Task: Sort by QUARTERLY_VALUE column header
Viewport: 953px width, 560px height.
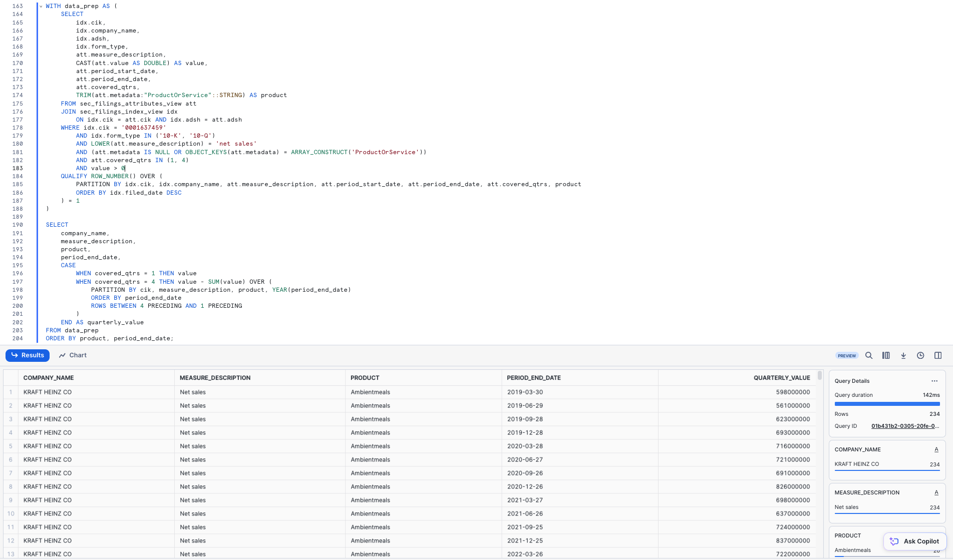Action: pyautogui.click(x=781, y=378)
